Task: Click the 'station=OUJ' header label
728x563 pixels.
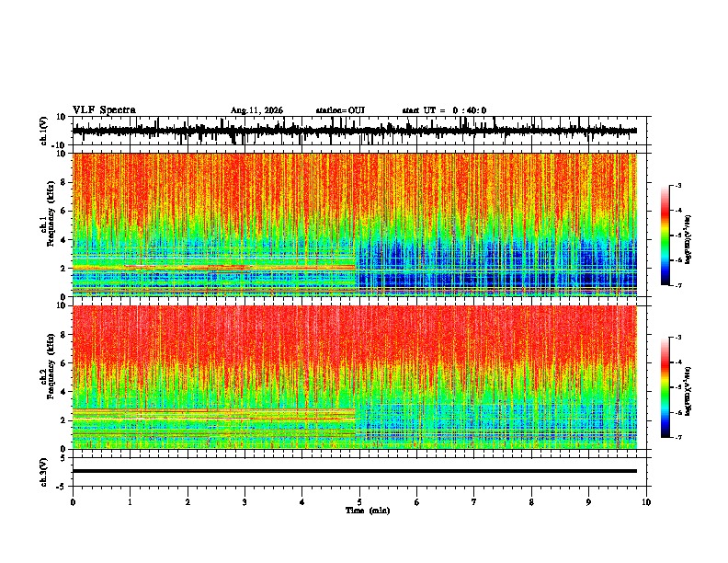Action: (x=340, y=110)
